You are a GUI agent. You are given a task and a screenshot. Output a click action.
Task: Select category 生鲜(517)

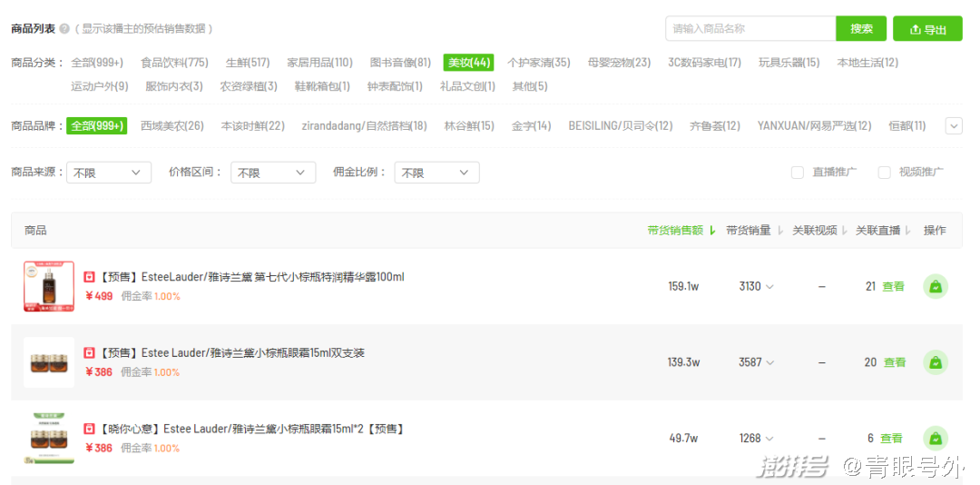click(248, 63)
